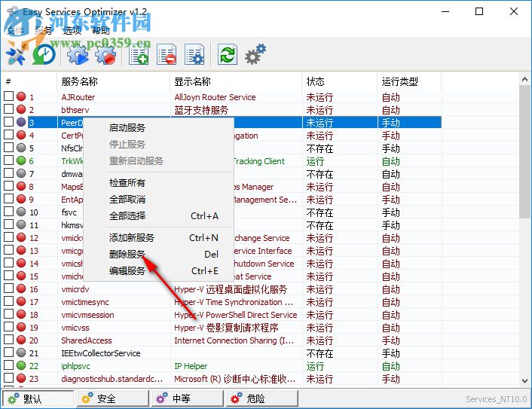Tick the checkbox of row 3
The height and width of the screenshot is (409, 532).
pyautogui.click(x=8, y=122)
